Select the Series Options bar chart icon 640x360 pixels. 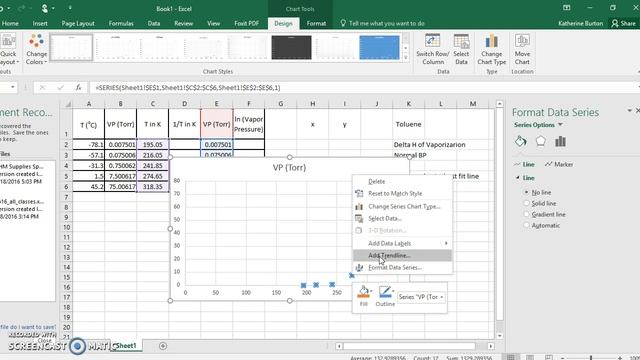click(x=560, y=142)
